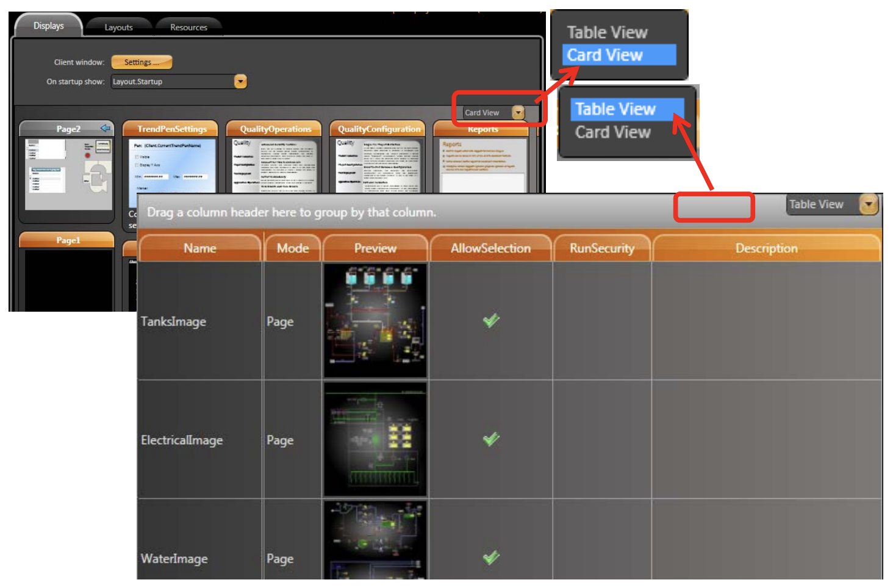Viewport: 893px width, 588px height.
Task: Open the Page2 display thumbnail
Action: tap(68, 174)
